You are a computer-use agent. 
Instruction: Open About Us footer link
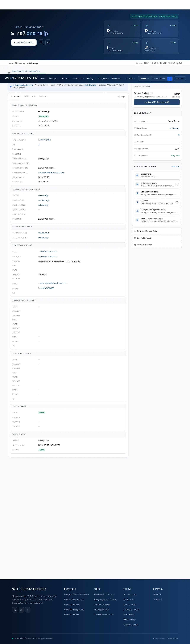coord(157,594)
